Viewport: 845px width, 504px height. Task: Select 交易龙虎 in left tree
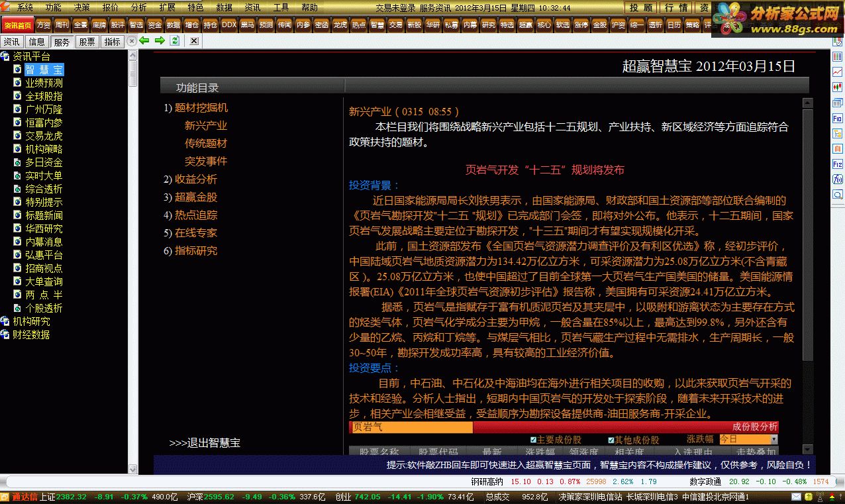click(44, 136)
